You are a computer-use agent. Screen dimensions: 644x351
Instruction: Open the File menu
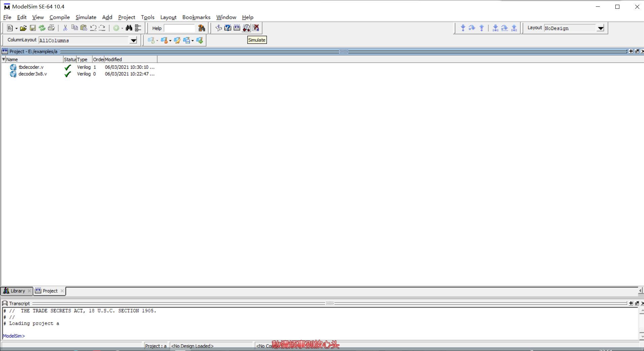pos(7,17)
